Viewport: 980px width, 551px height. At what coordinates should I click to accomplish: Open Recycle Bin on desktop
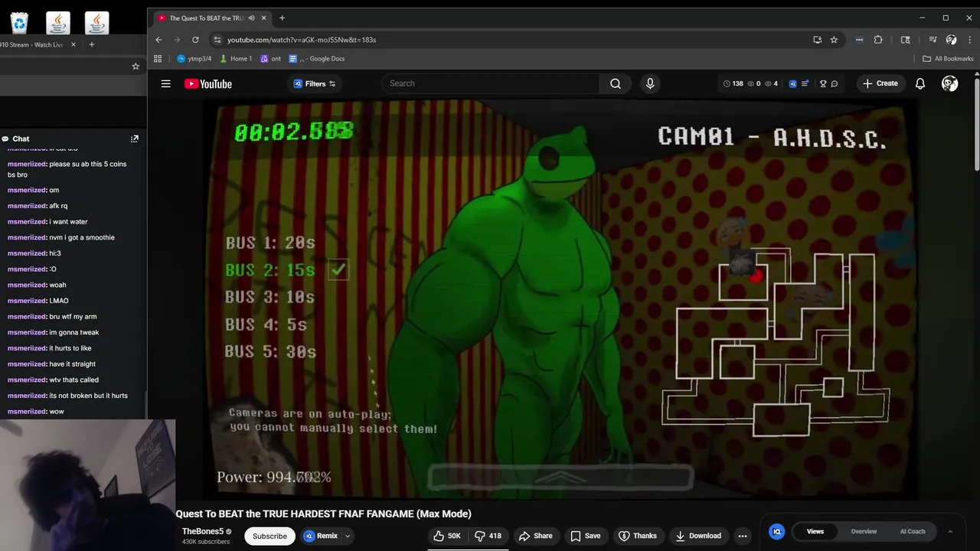tap(19, 23)
